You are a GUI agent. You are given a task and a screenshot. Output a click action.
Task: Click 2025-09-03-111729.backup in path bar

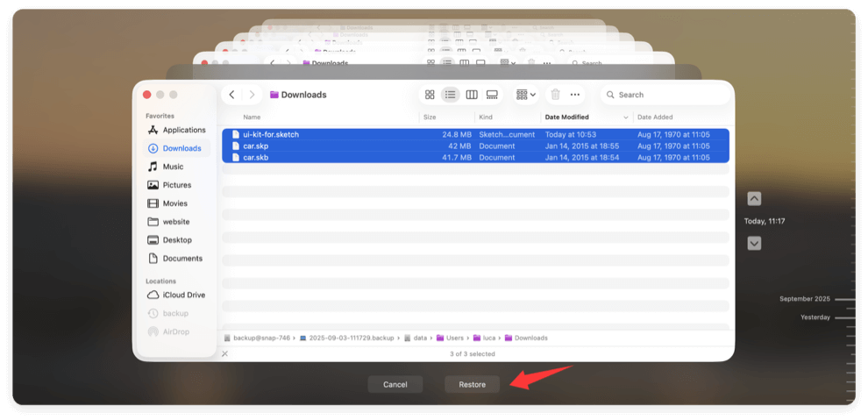[346, 338]
